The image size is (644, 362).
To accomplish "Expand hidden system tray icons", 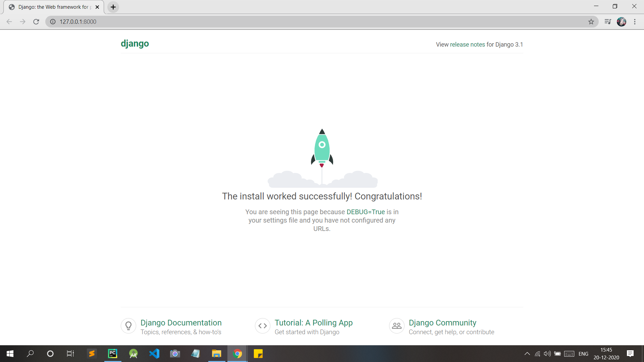I will click(x=527, y=354).
